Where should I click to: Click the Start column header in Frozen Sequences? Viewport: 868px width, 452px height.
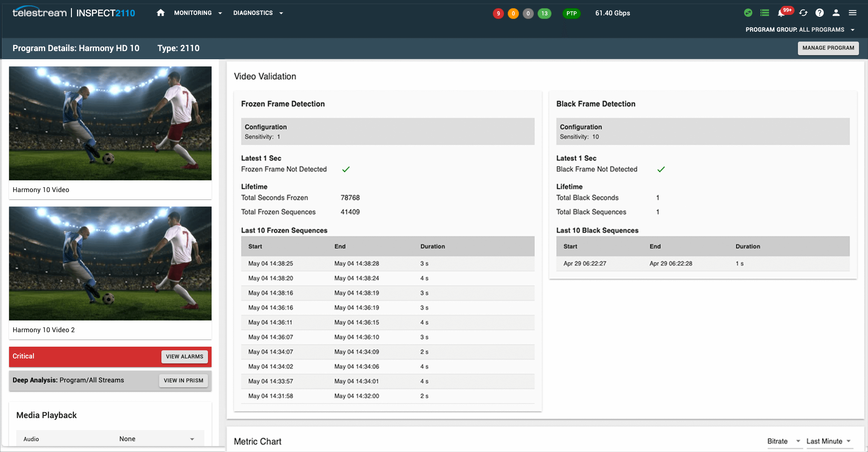[255, 246]
